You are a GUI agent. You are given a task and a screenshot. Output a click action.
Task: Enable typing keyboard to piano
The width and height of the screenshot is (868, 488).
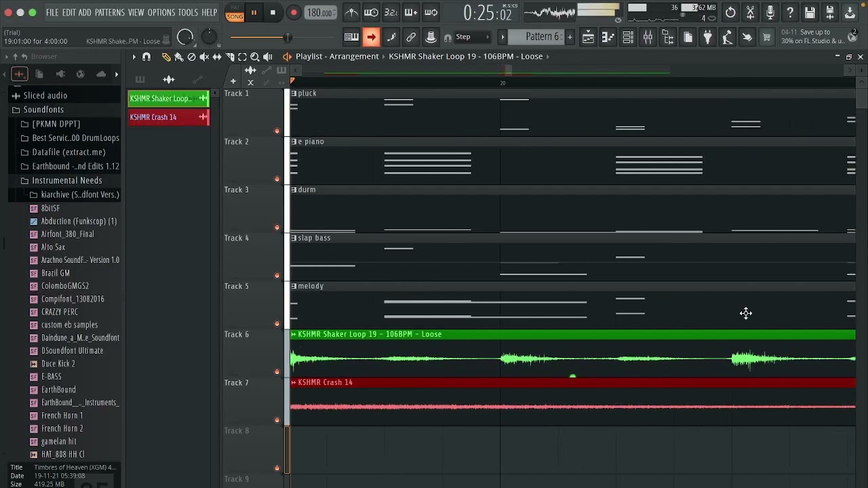click(x=351, y=37)
